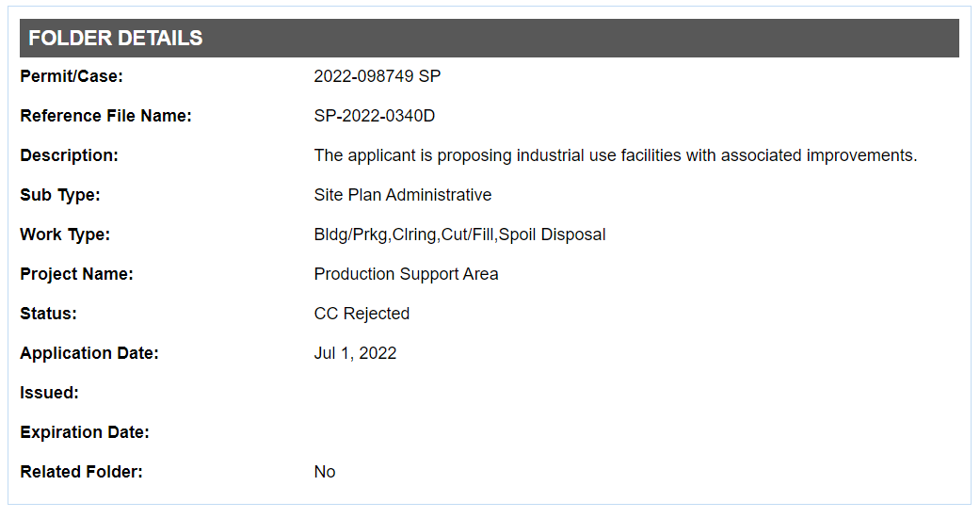Image resolution: width=980 pixels, height=518 pixels.
Task: Click the Expiration Date label
Action: (x=85, y=432)
